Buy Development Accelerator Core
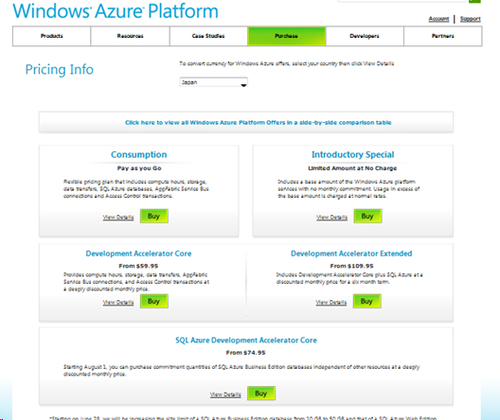Image resolution: width=500 pixels, height=420 pixels. point(154,301)
